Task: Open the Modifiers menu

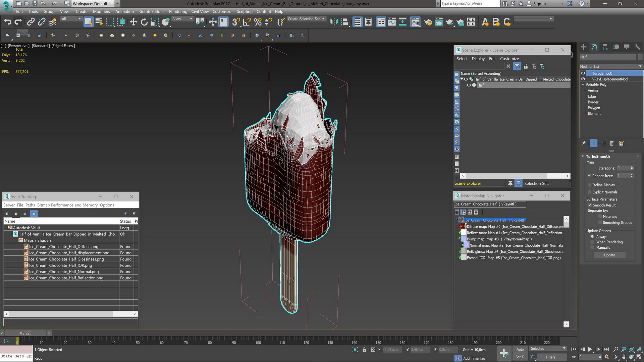Action: pyautogui.click(x=101, y=11)
